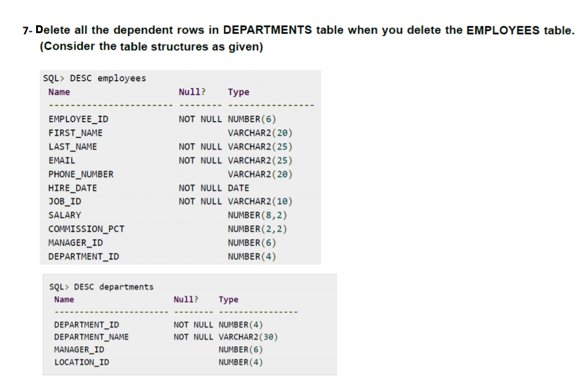This screenshot has height=386, width=588.
Task: Select the 'SQL> DESC employees' command line
Action: 94,78
